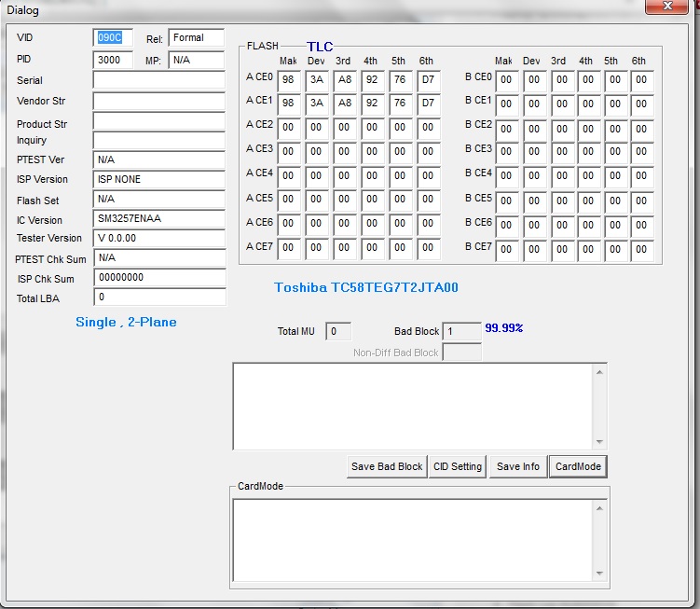This screenshot has height=609, width=700.
Task: Click the Product Str text box
Action: (x=159, y=121)
